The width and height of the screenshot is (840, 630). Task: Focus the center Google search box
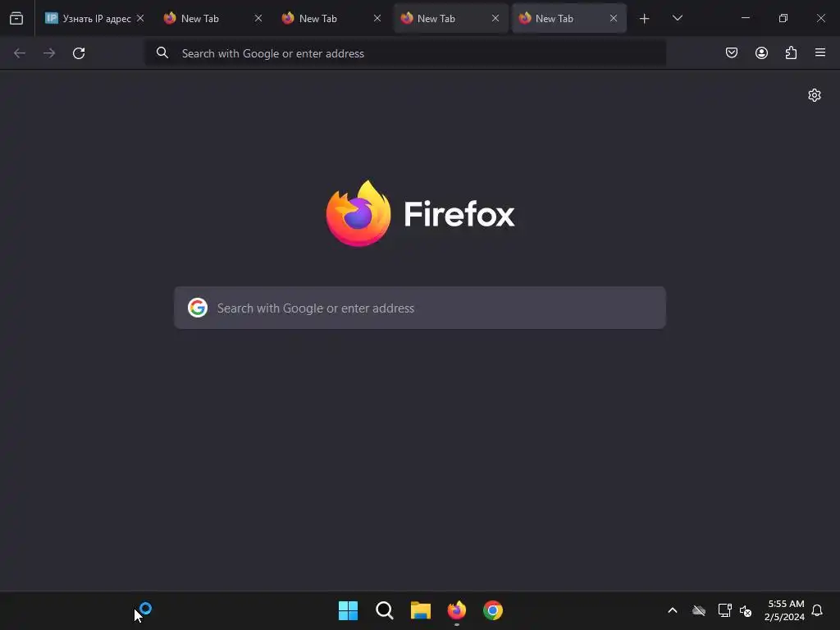pos(420,308)
